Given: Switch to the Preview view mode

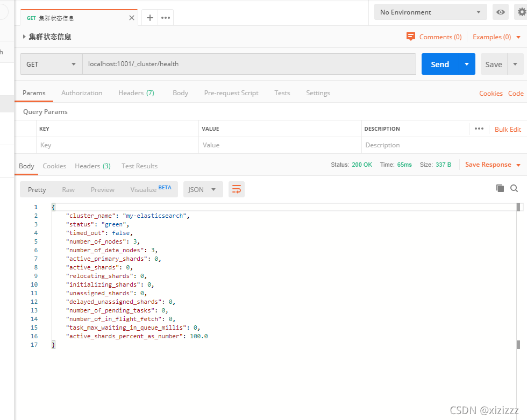Looking at the screenshot, I should [103, 189].
